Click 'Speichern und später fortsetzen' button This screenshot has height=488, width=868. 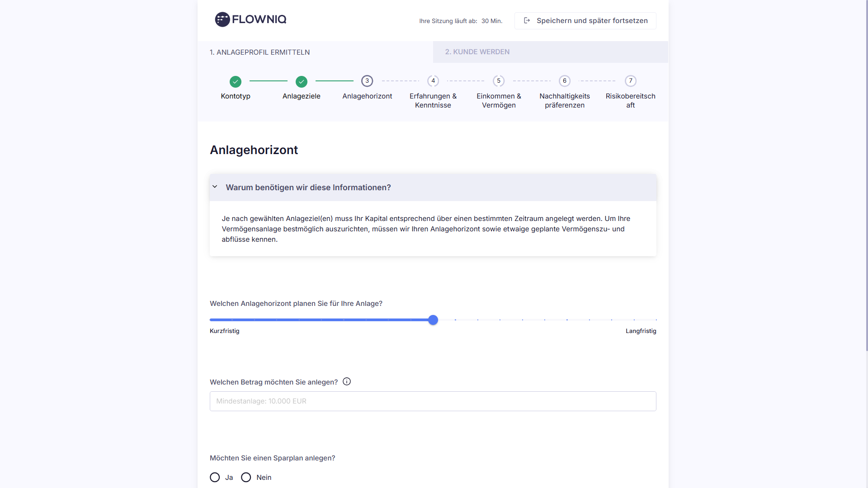click(x=585, y=21)
